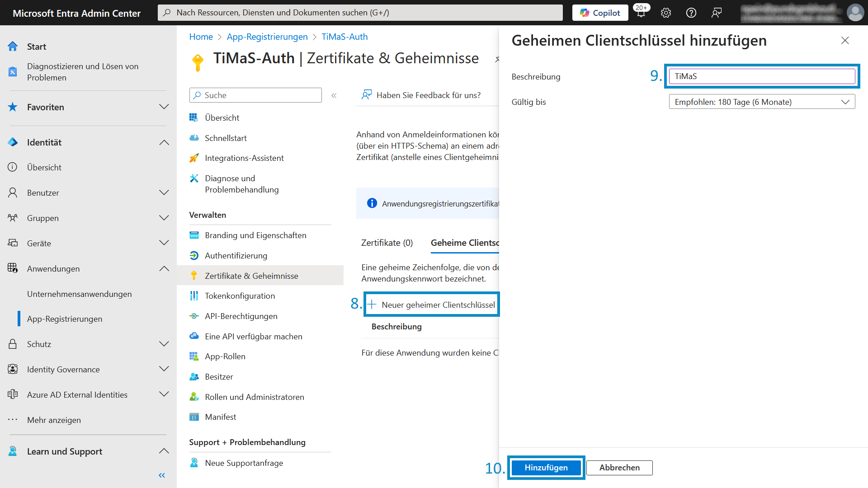This screenshot has height=488, width=868.
Task: Open App-Registrierungen breadcrumb link
Action: [267, 37]
